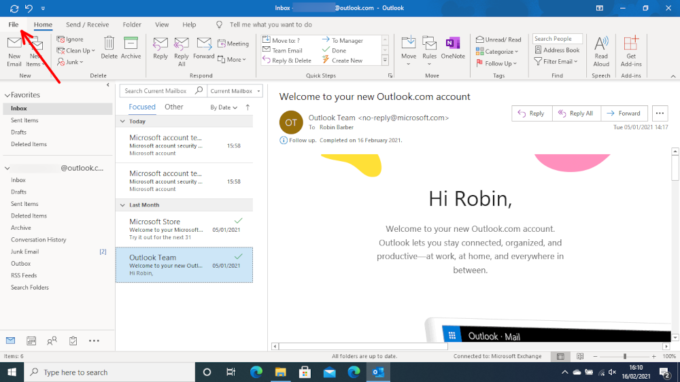Start Read Aloud speech

(601, 51)
